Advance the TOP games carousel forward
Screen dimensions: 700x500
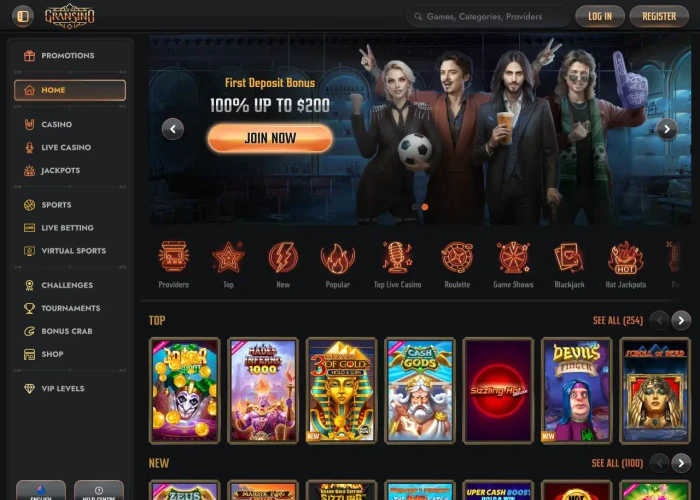[x=681, y=320]
